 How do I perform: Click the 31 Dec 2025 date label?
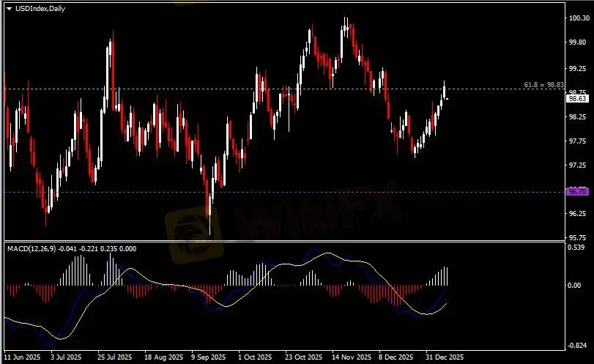tap(445, 357)
